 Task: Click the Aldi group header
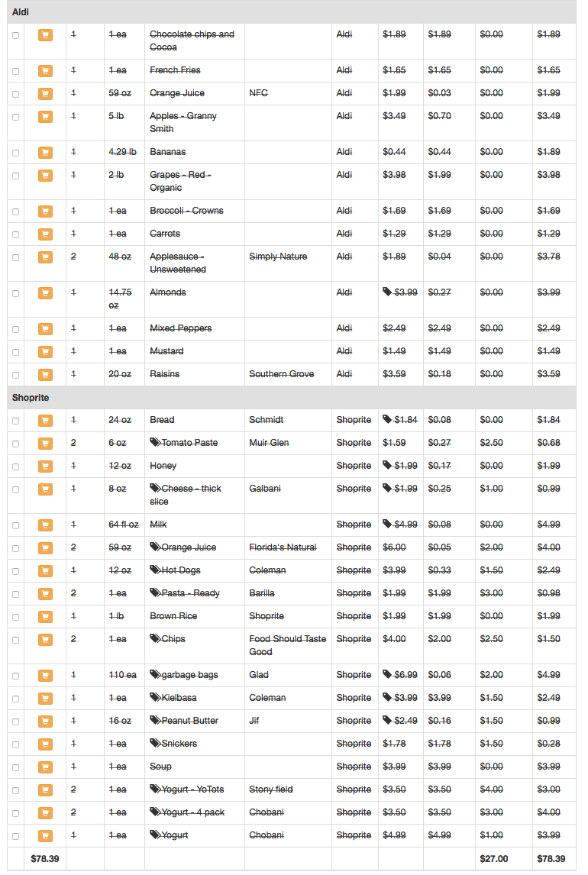pos(292,11)
